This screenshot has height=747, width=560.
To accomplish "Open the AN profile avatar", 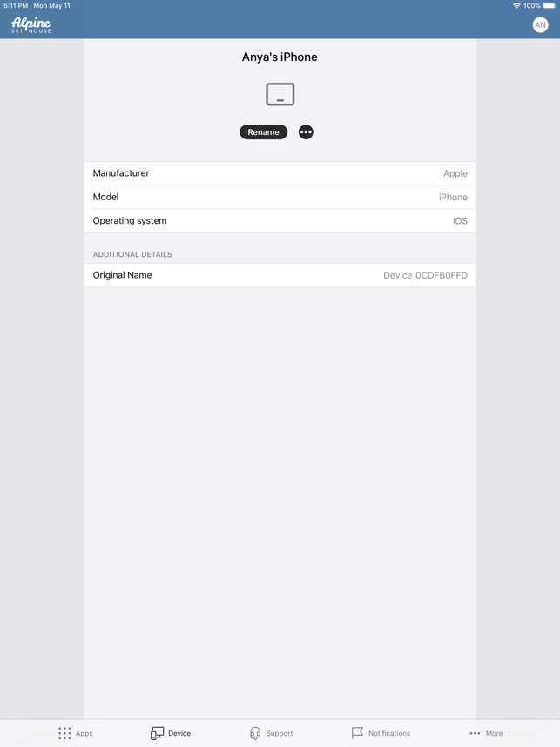I will (x=540, y=24).
